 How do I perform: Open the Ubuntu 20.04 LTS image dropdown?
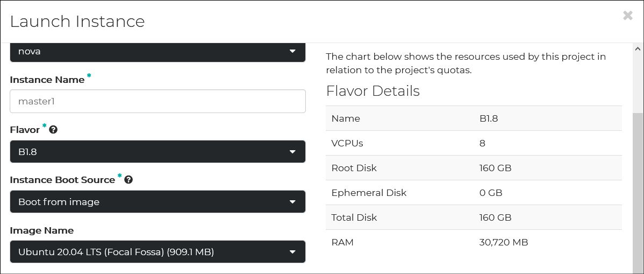point(158,252)
